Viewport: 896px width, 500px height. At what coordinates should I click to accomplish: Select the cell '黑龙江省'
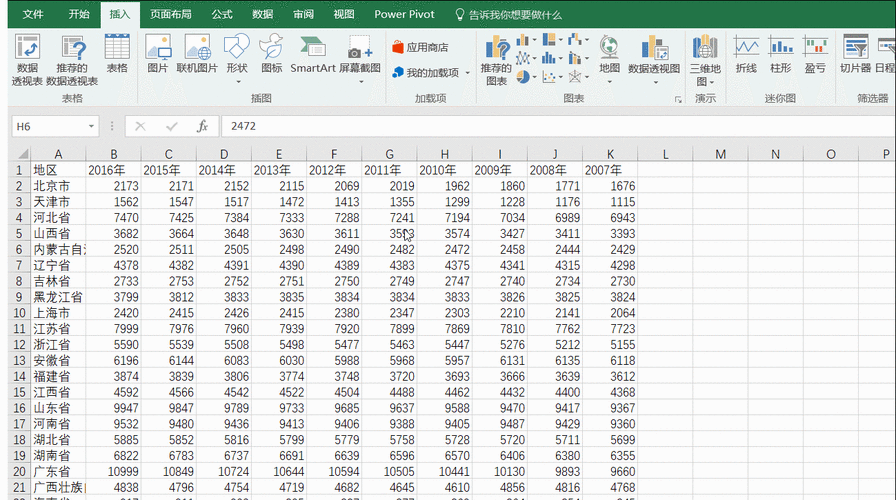[x=58, y=297]
